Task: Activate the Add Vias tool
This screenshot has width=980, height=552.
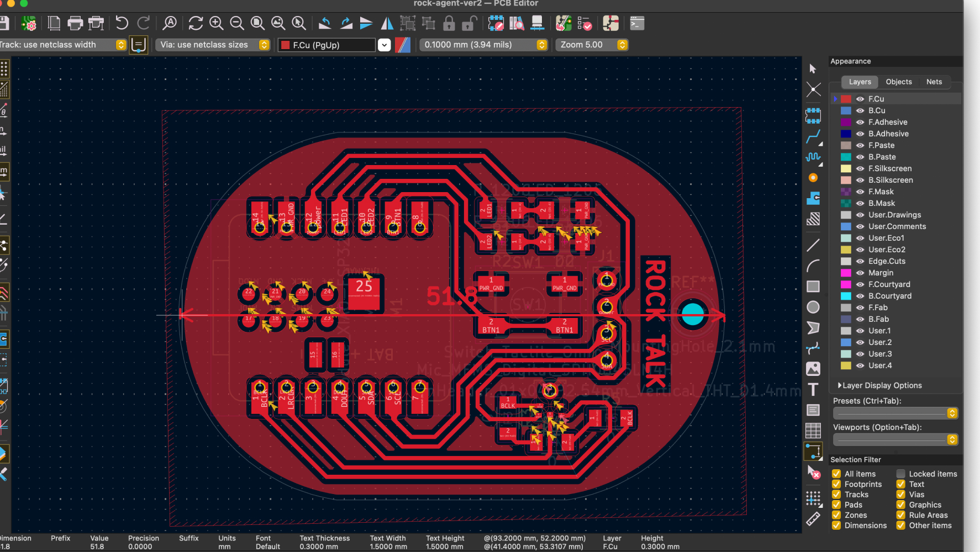Action: pos(813,178)
